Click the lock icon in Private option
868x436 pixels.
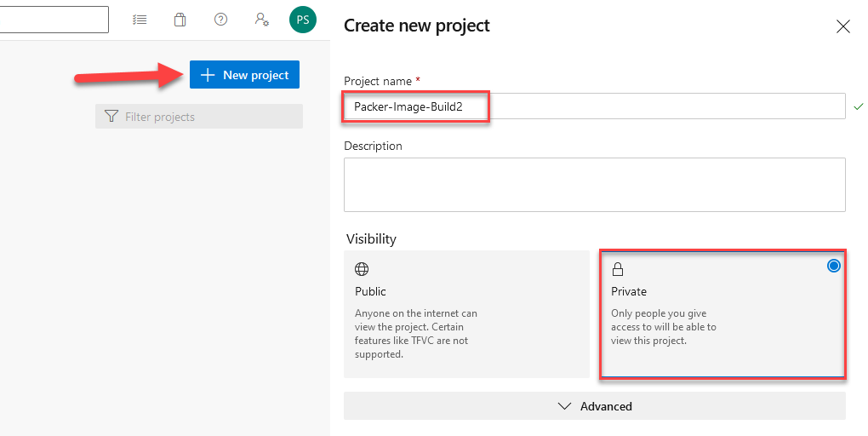618,269
